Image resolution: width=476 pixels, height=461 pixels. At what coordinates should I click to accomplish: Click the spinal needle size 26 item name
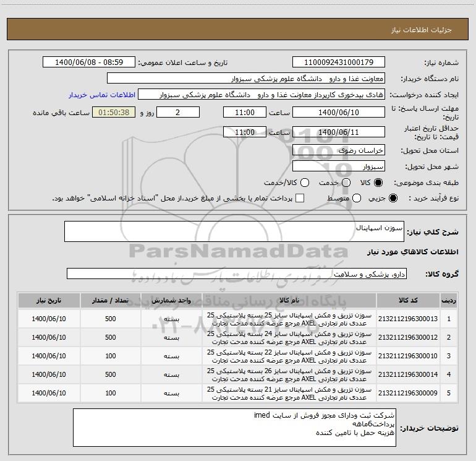(x=289, y=375)
